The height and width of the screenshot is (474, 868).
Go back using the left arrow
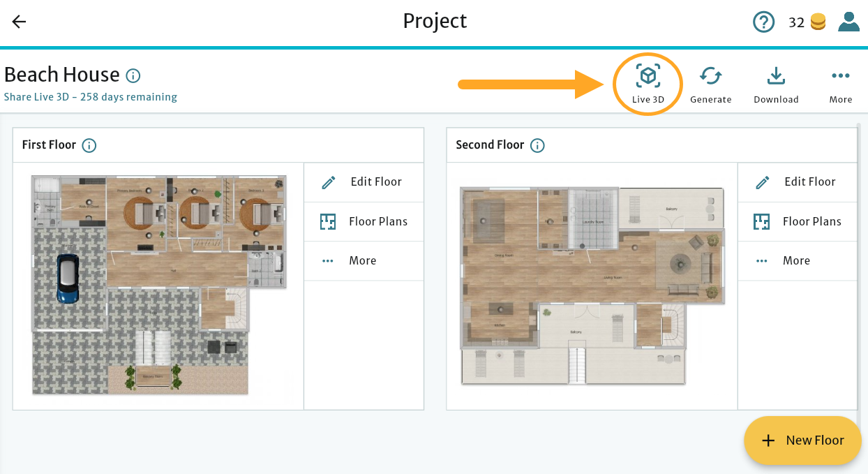click(19, 22)
